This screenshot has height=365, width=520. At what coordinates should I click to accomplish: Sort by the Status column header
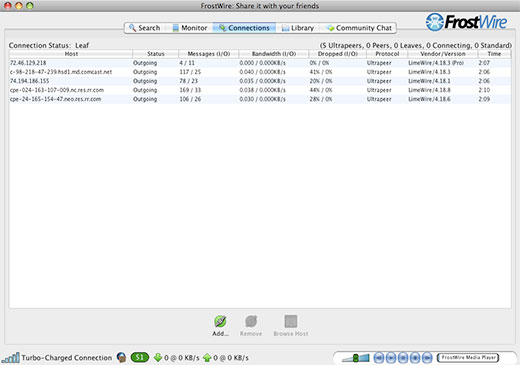(156, 54)
